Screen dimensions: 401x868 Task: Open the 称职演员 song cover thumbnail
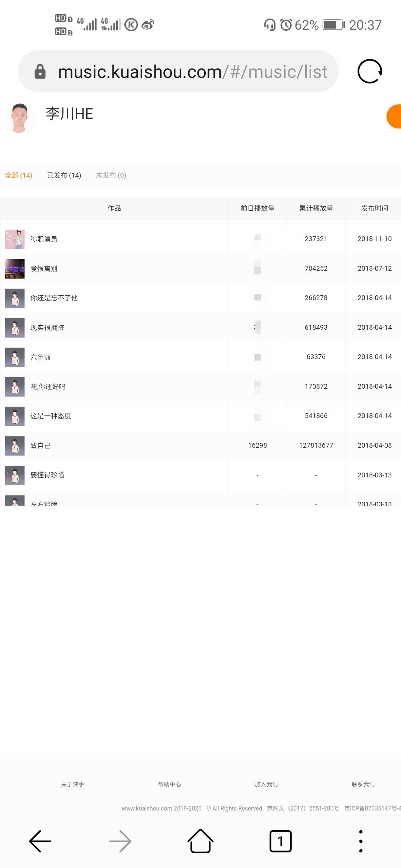tap(15, 239)
